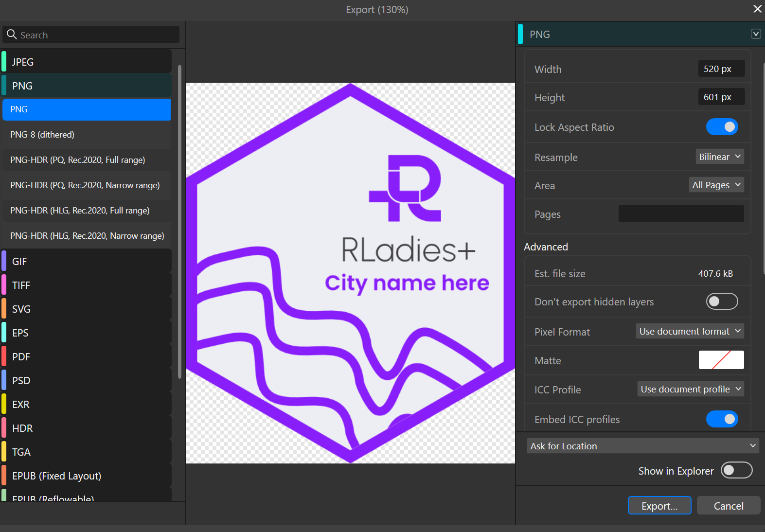The height and width of the screenshot is (532, 765).
Task: Expand the TGA format group
Action: point(87,452)
